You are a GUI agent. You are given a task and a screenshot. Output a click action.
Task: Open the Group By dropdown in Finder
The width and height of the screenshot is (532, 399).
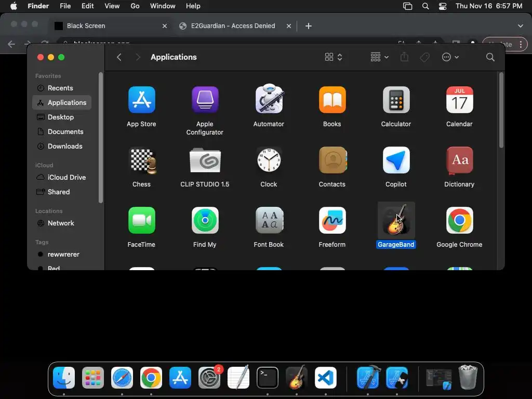click(x=379, y=57)
